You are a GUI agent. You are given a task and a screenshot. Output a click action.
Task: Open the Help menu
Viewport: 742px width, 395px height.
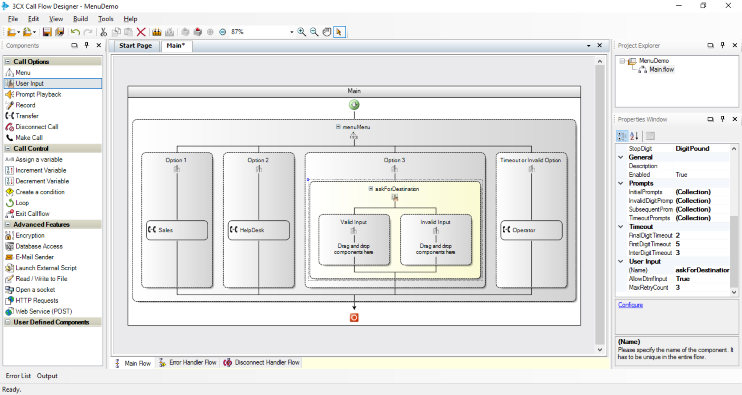pyautogui.click(x=130, y=19)
